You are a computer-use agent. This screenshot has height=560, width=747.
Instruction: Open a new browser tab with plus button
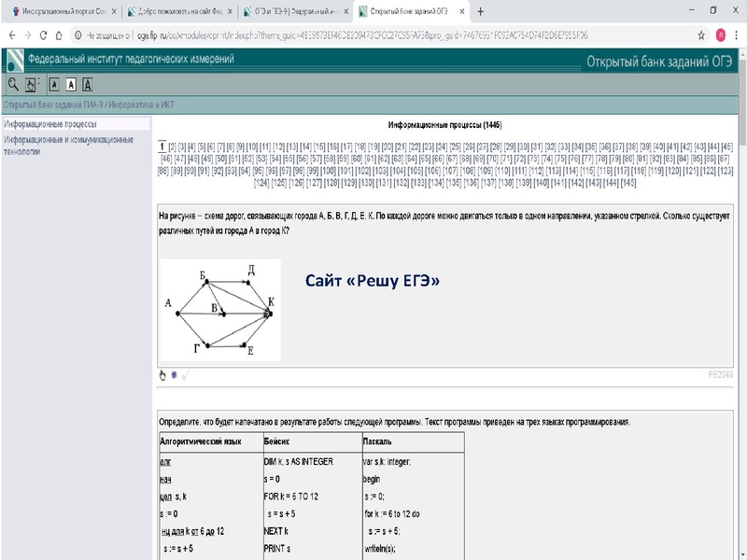480,11
